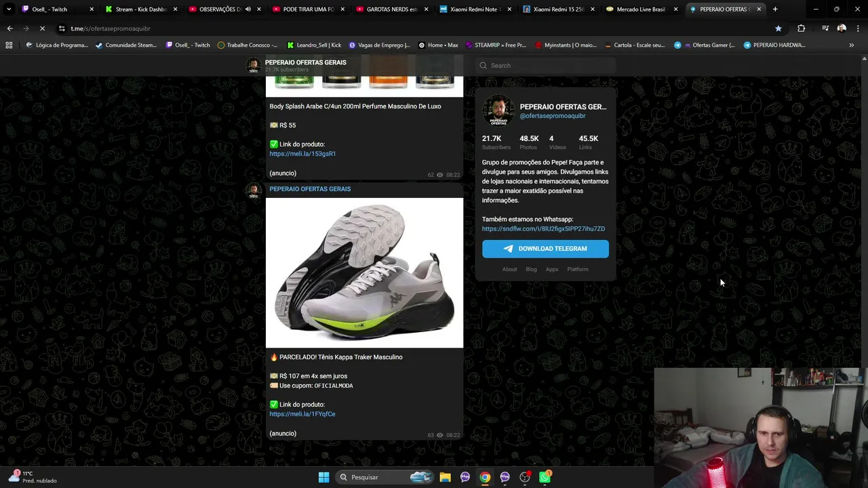This screenshot has height=488, width=868.
Task: Open the About footer link
Action: click(x=509, y=270)
